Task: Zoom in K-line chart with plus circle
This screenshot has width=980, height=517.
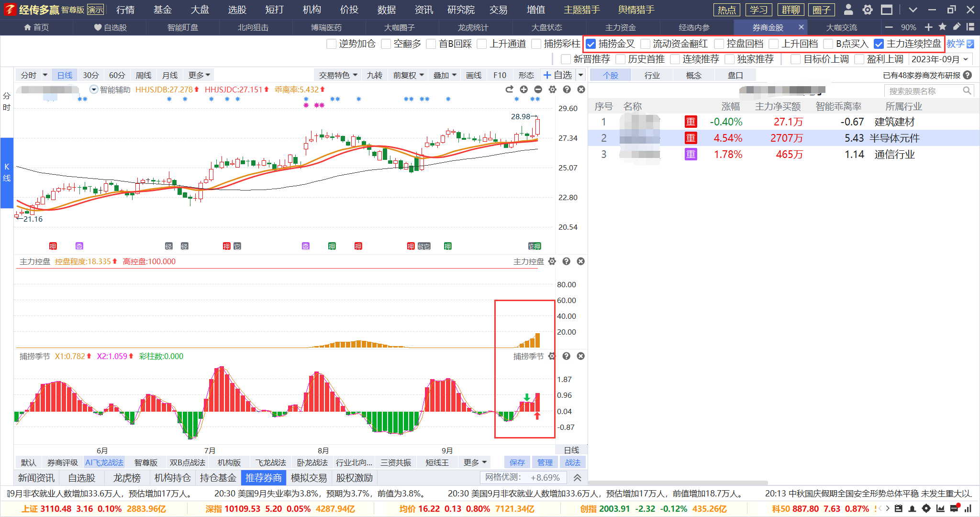Action: (x=523, y=90)
